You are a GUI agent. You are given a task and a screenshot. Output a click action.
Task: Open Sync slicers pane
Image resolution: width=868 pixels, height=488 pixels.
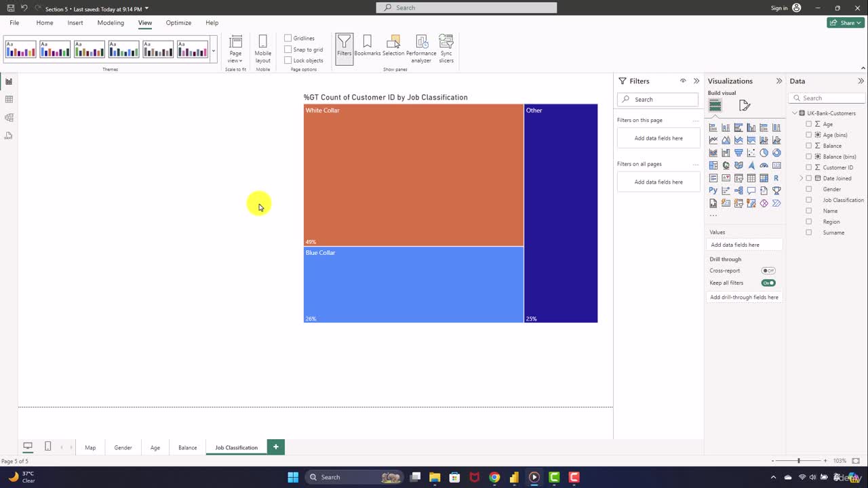pos(446,49)
